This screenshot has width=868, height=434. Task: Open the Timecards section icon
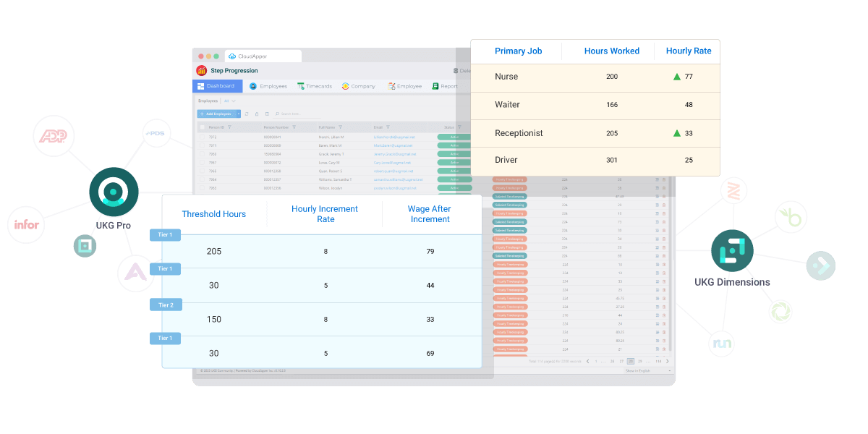[x=302, y=86]
